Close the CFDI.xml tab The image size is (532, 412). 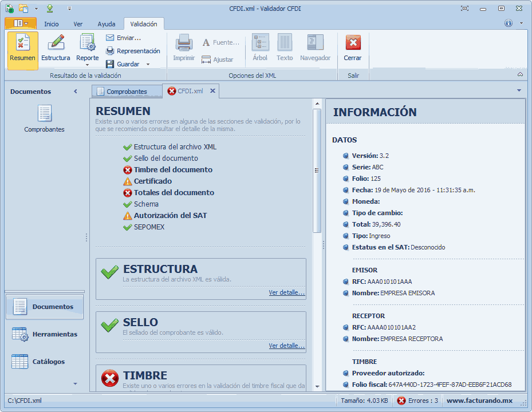click(x=212, y=91)
